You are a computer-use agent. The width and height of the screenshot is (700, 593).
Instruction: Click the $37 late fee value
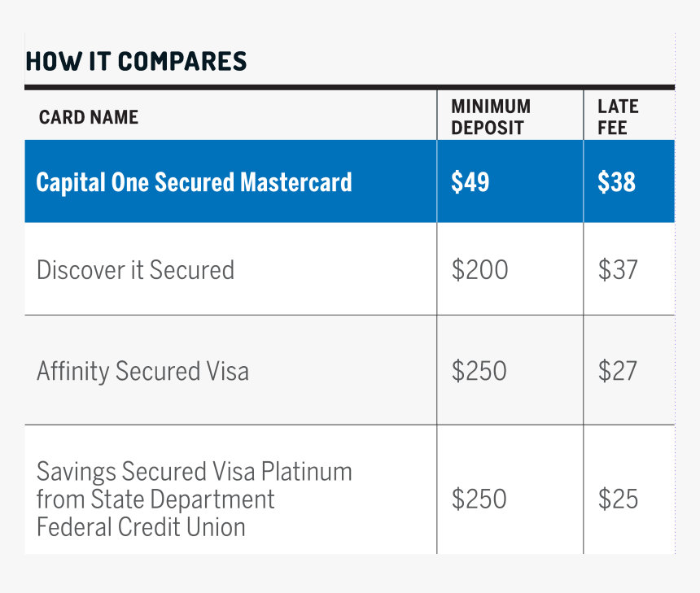(618, 269)
